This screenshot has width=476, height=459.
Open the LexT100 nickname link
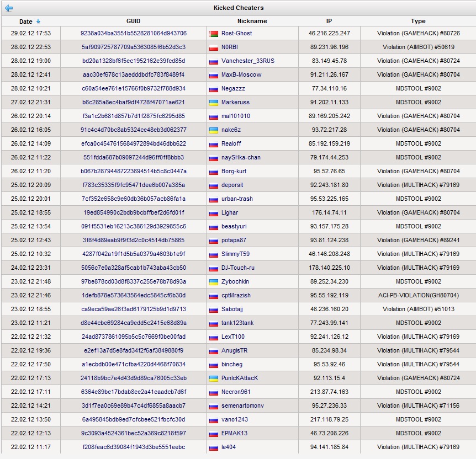[233, 337]
